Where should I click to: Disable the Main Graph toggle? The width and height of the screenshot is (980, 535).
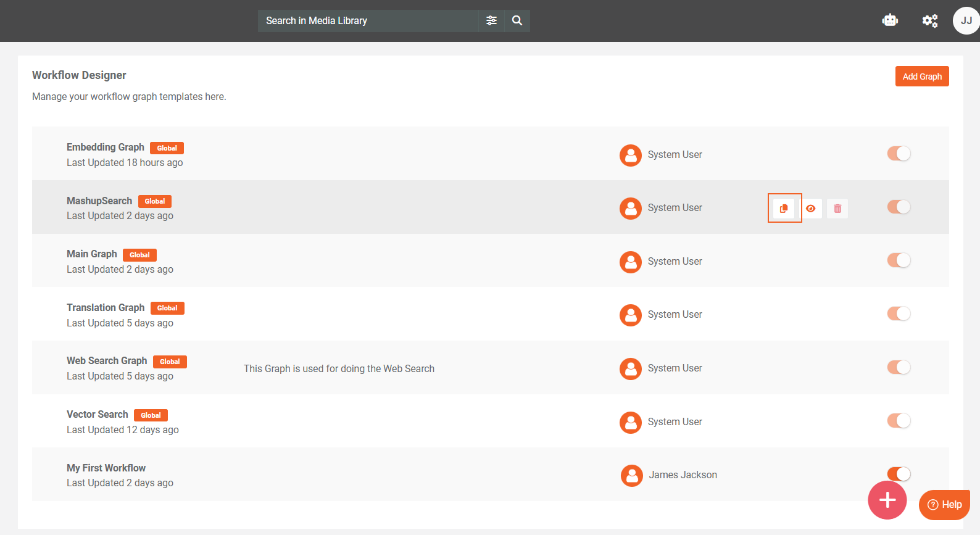(x=899, y=260)
